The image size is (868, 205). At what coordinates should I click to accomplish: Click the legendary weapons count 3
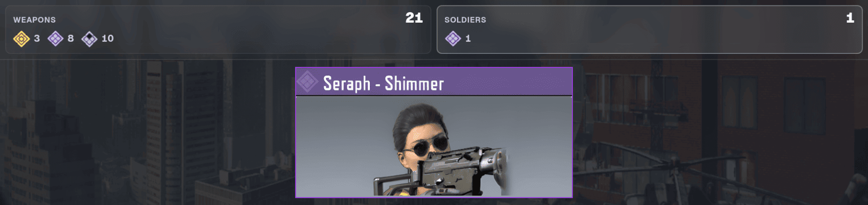[x=37, y=38]
